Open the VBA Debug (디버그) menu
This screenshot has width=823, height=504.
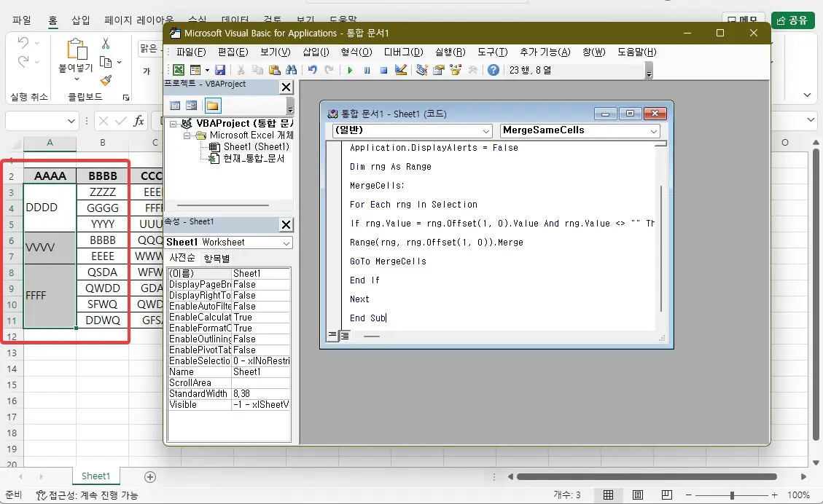pyautogui.click(x=403, y=52)
